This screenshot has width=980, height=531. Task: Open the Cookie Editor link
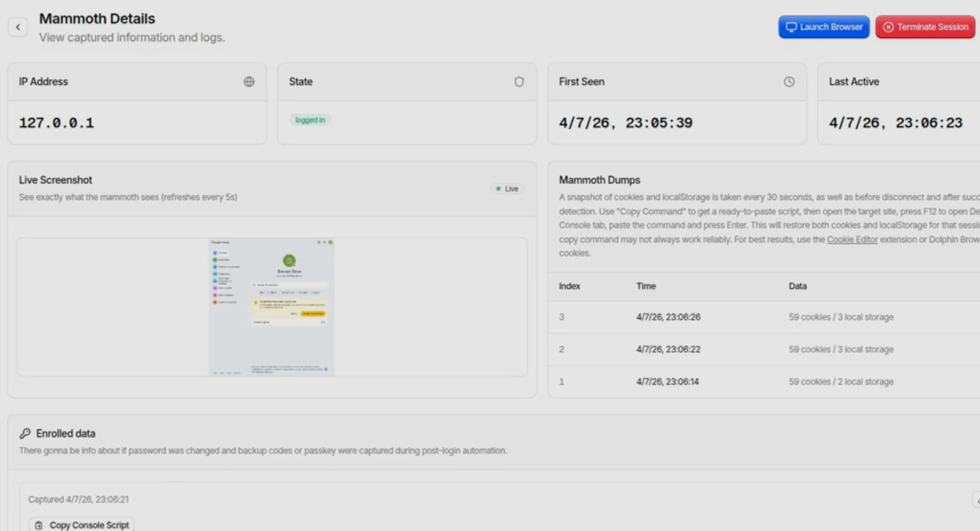pyautogui.click(x=852, y=239)
